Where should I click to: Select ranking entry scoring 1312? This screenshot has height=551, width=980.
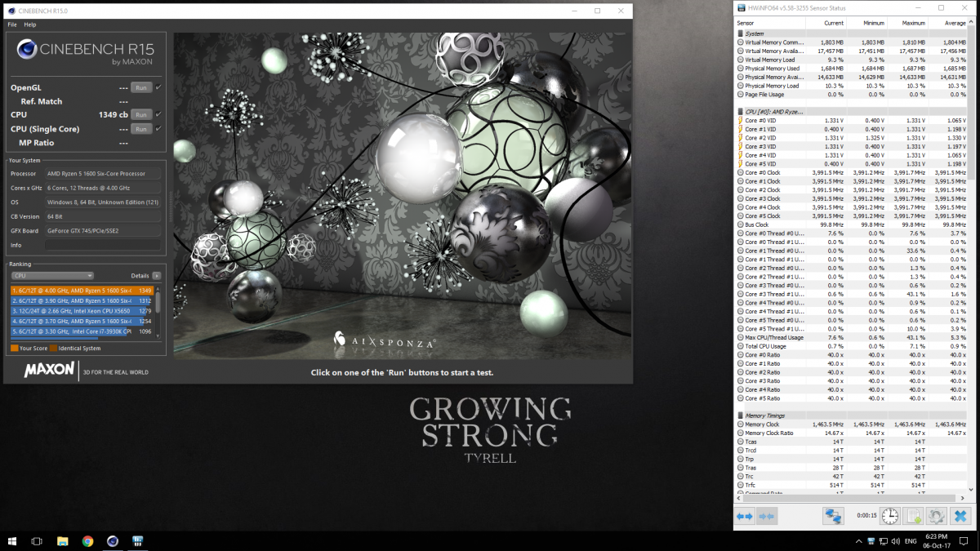pyautogui.click(x=82, y=300)
